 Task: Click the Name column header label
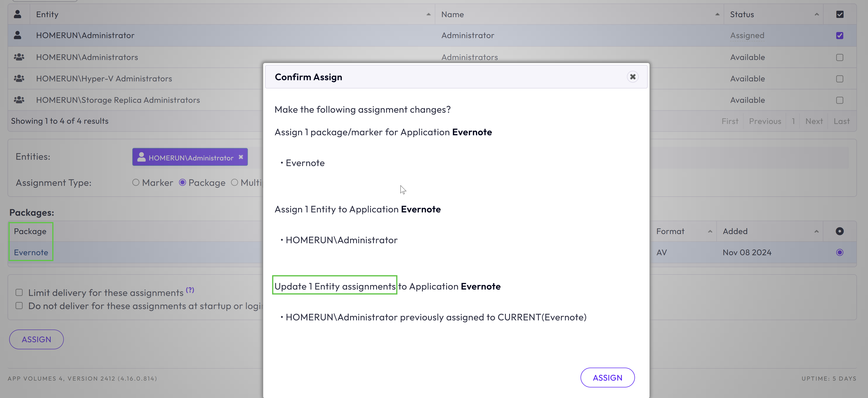coord(452,14)
